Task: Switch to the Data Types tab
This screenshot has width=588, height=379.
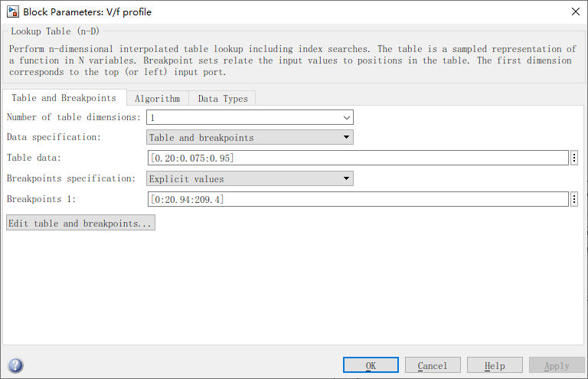Action: tap(223, 98)
